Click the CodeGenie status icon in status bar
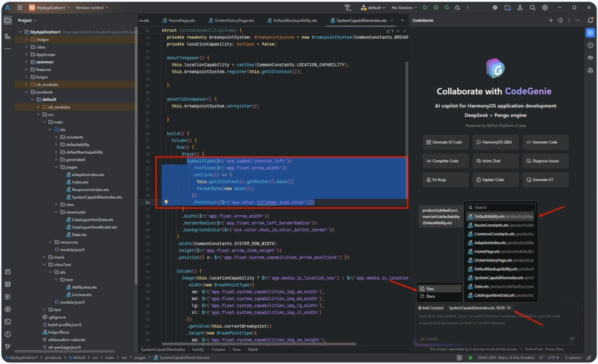This screenshot has height=364, width=598. (x=459, y=358)
